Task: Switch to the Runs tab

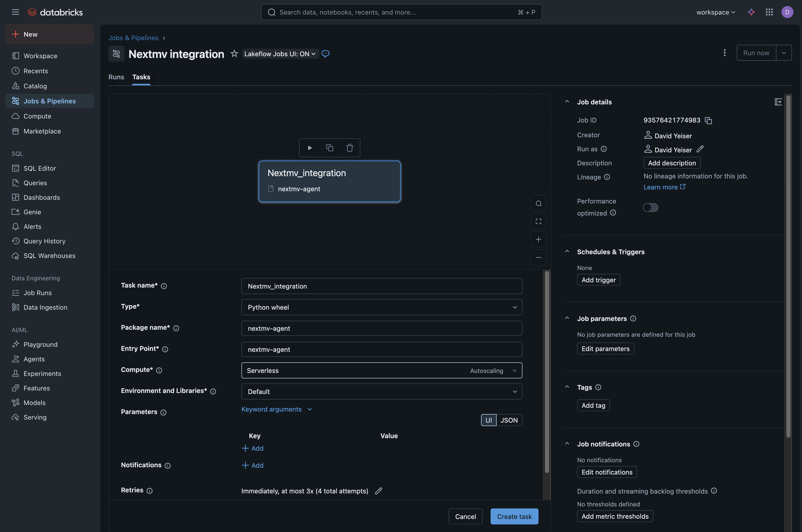Action: coord(116,77)
